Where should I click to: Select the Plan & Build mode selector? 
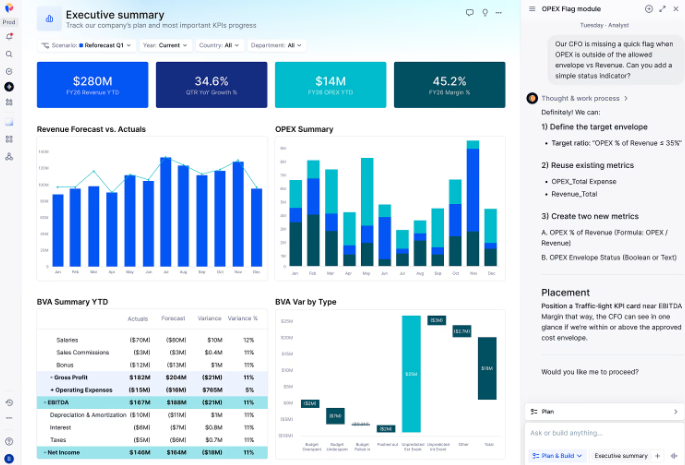[555, 455]
